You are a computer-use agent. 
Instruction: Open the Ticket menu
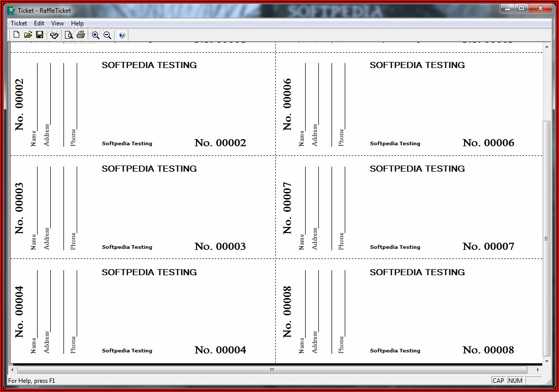coord(19,23)
